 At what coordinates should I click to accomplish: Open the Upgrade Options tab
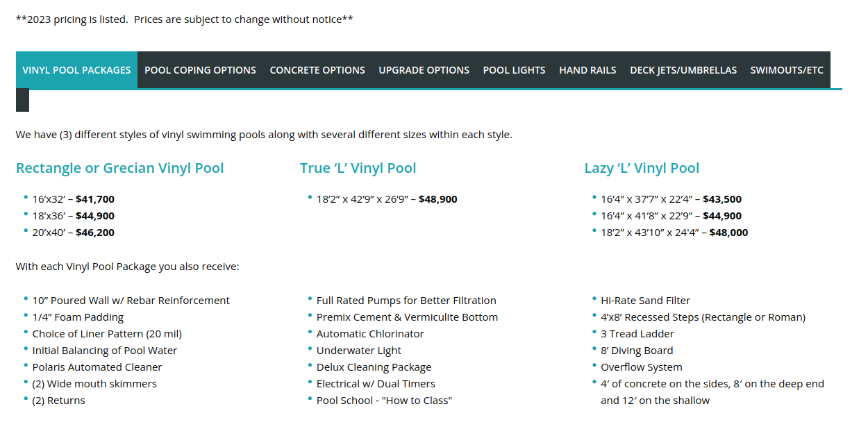coord(424,70)
